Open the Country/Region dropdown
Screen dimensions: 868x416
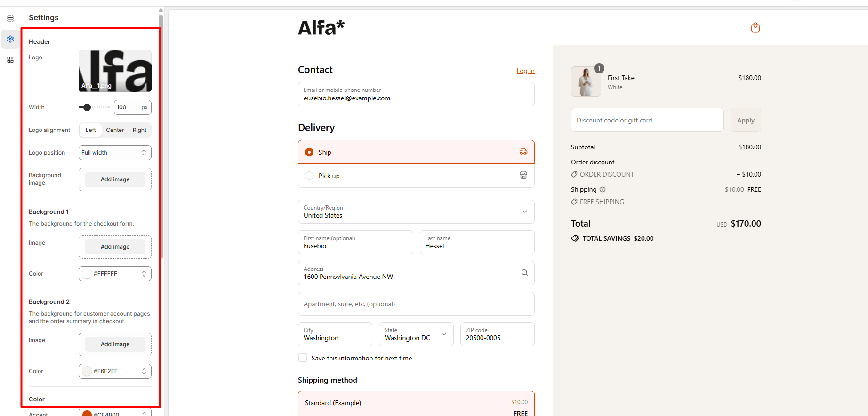[x=416, y=212]
